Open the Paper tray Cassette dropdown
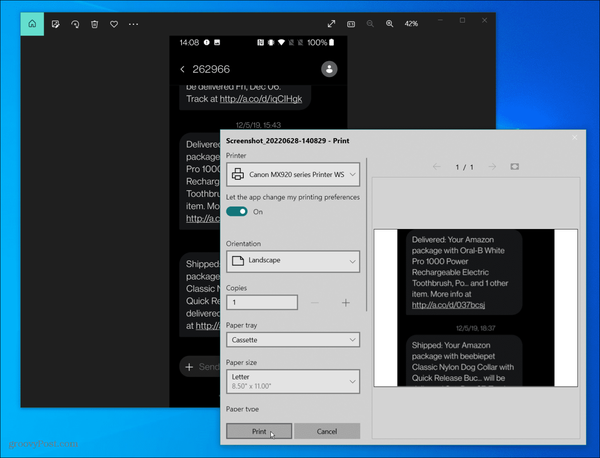The image size is (600, 458). pos(292,340)
